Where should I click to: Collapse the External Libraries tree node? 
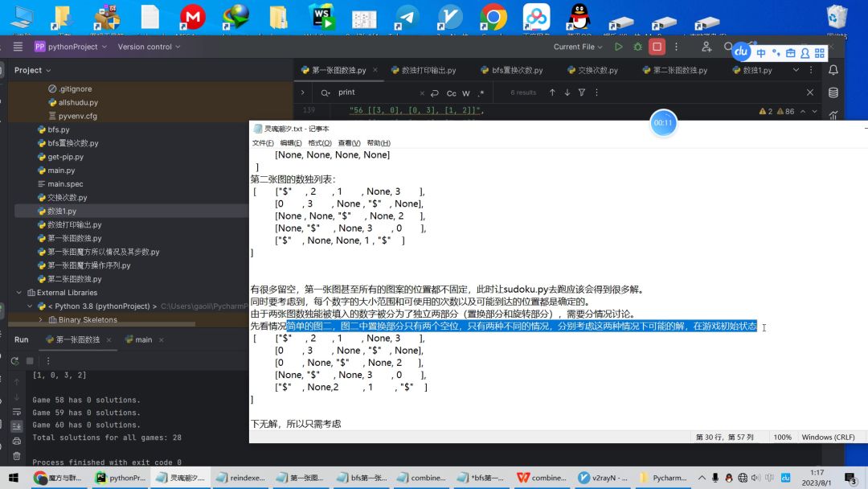coord(19,293)
